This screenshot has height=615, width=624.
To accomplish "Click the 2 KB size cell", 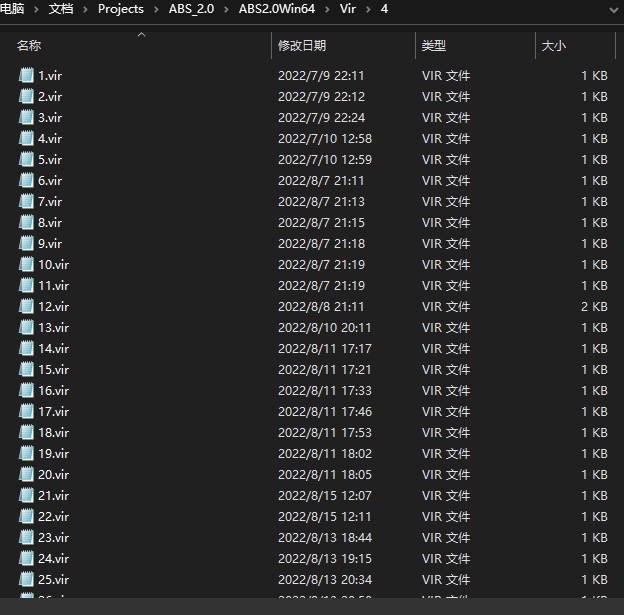I will (x=594, y=306).
